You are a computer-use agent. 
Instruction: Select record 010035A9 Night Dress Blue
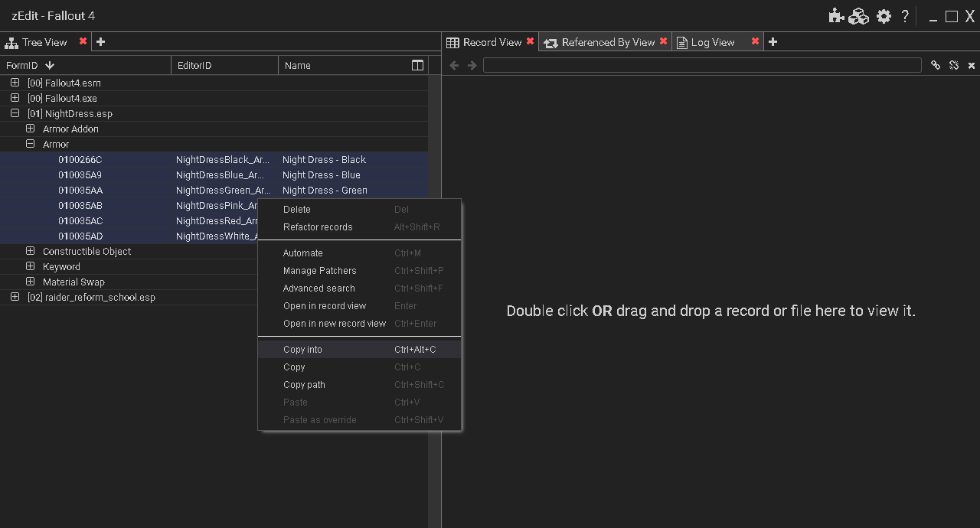pyautogui.click(x=214, y=174)
